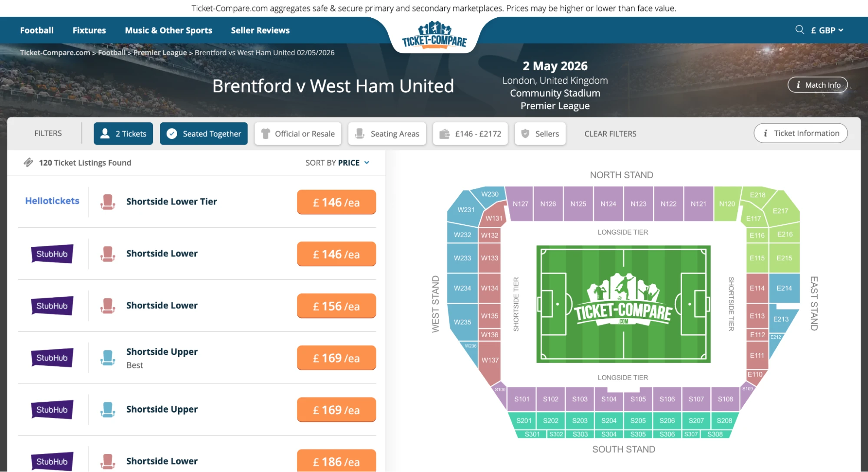Toggle the Seated Together filter
Image resolution: width=868 pixels, height=472 pixels.
coord(204,134)
